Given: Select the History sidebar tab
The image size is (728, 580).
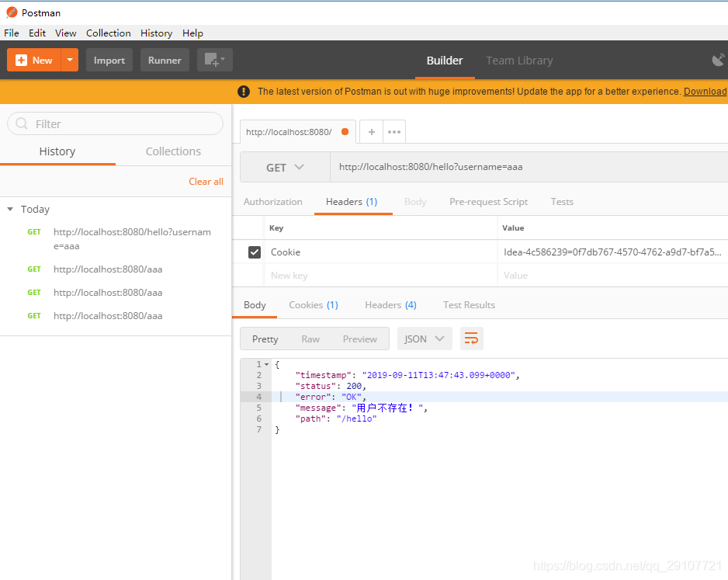Looking at the screenshot, I should tap(57, 151).
